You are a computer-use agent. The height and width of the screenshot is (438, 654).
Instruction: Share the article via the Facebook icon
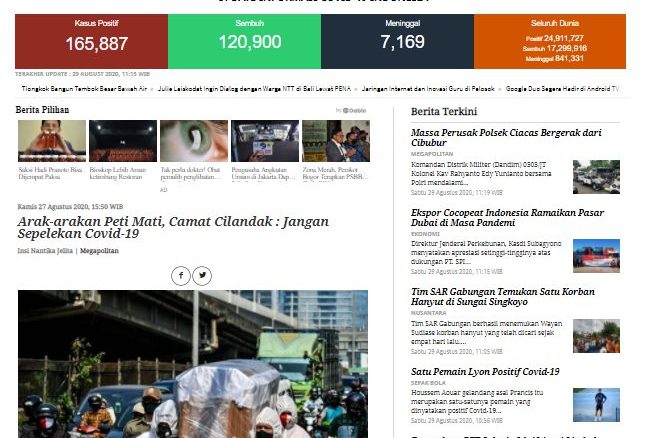pyautogui.click(x=181, y=275)
